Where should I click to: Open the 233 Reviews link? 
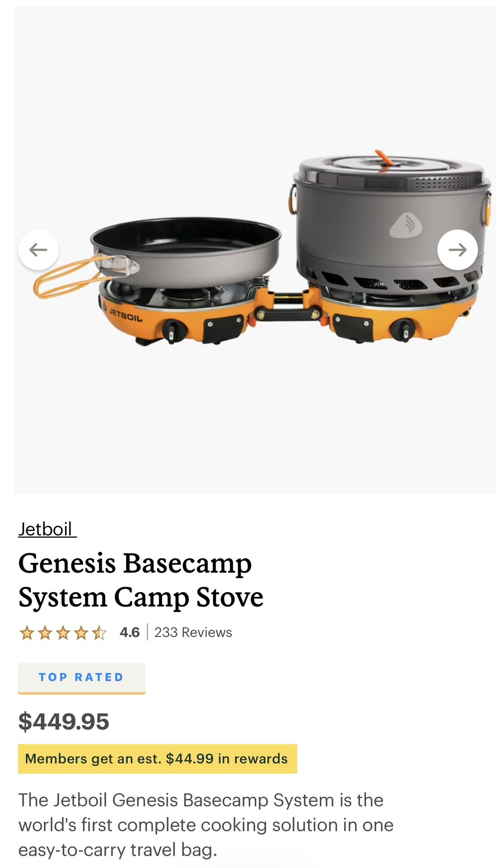193,632
